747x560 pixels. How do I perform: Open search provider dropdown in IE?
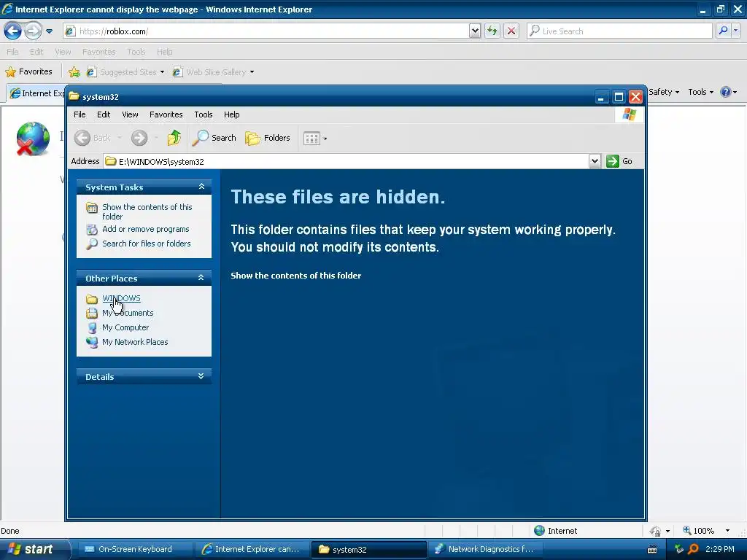point(736,31)
